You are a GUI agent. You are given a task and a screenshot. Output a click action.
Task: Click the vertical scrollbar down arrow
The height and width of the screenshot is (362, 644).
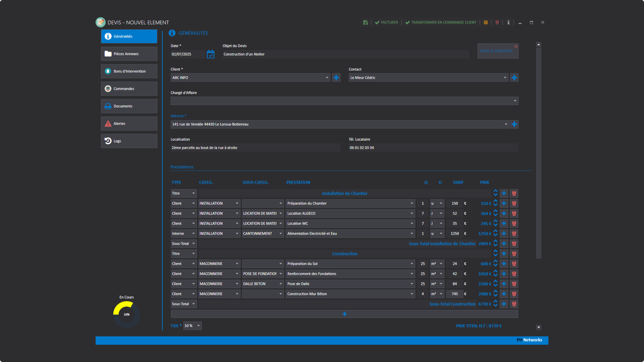(x=539, y=327)
